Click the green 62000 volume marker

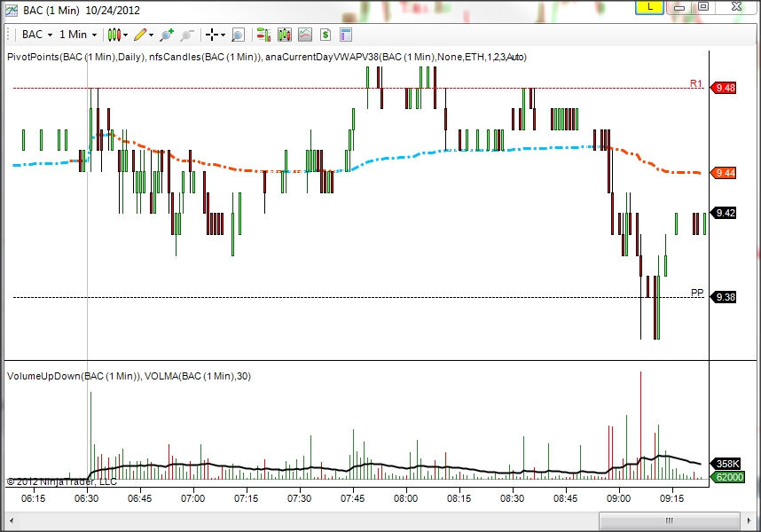pos(727,477)
